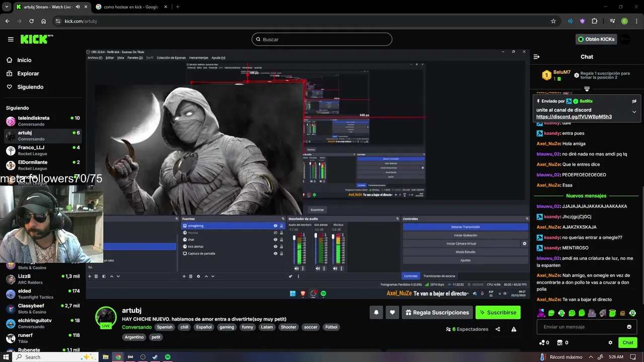
Task: Mute the artubj Stream tab audio
Action: pyautogui.click(x=78, y=7)
